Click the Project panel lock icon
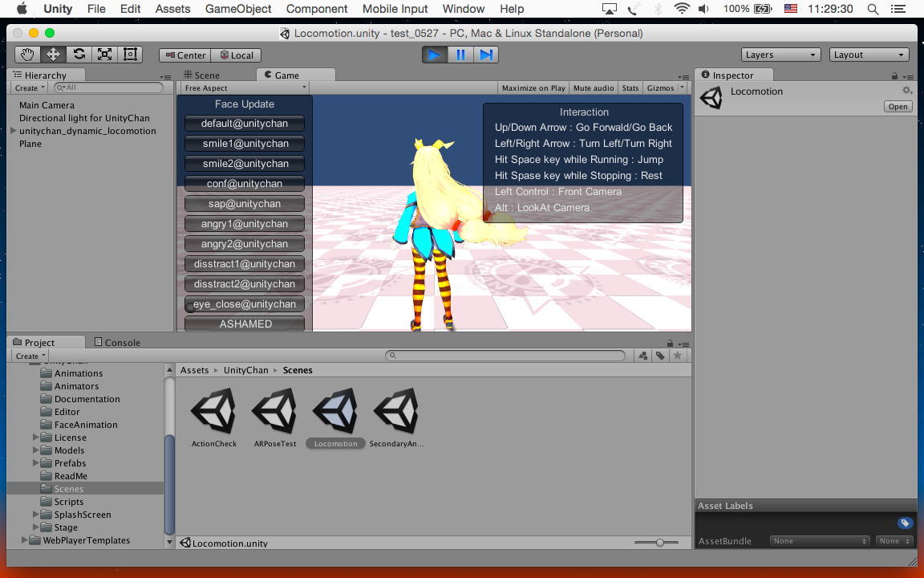Screen dimensions: 924x578 [x=670, y=343]
